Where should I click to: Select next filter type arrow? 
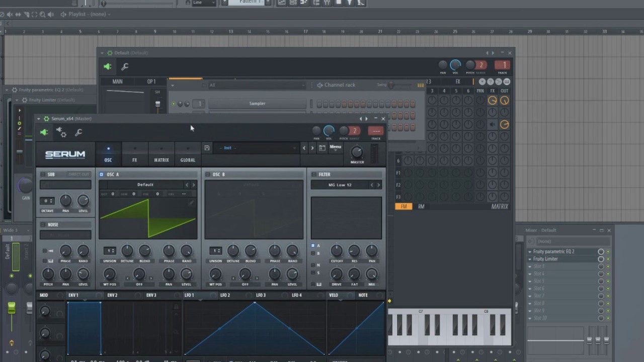pos(379,185)
